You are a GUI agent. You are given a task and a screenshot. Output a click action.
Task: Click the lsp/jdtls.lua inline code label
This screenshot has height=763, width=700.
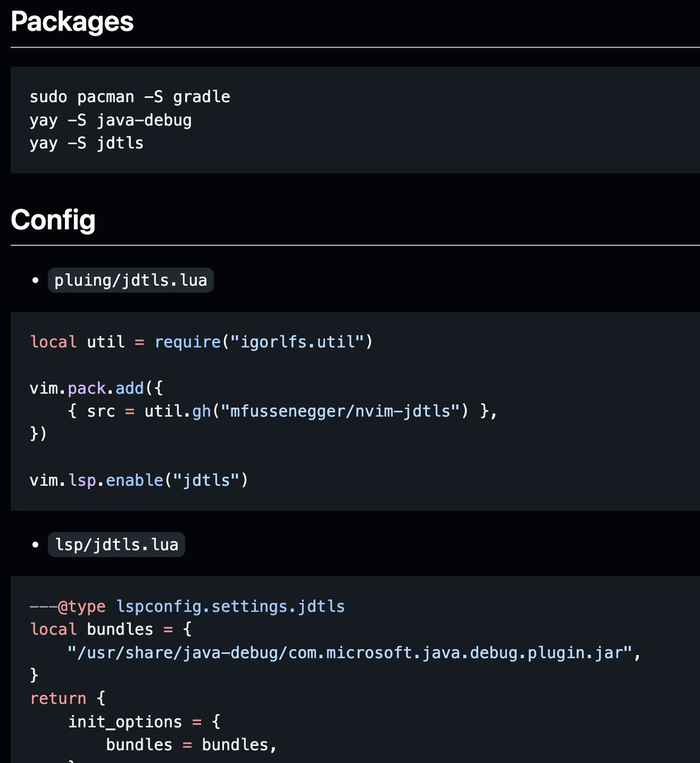(x=116, y=545)
